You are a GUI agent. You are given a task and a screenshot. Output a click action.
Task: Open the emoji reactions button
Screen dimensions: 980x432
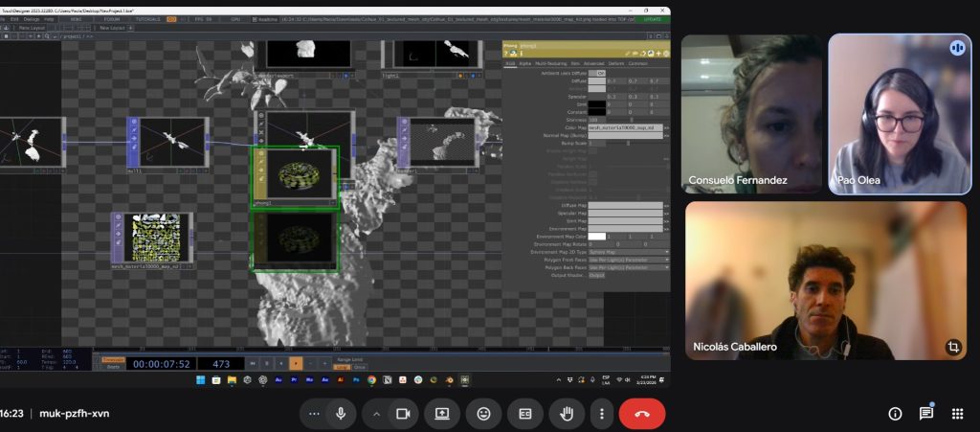(483, 414)
